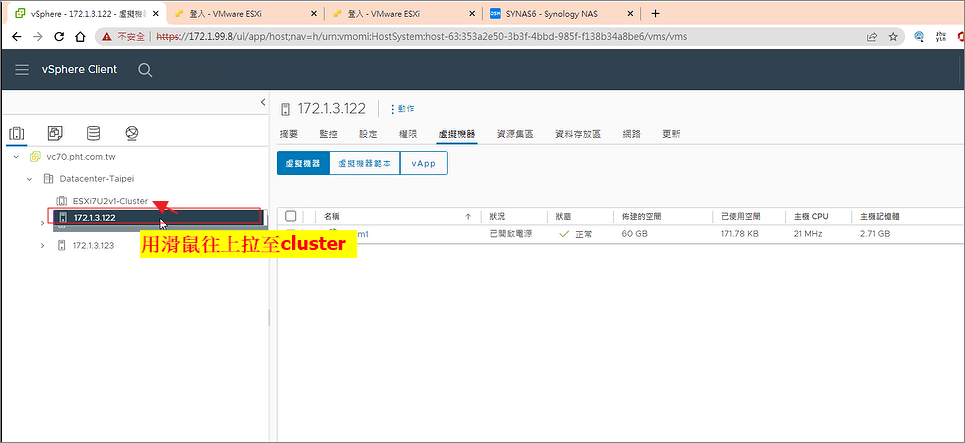Go to browser home page icon
965x443 pixels.
tap(80, 37)
